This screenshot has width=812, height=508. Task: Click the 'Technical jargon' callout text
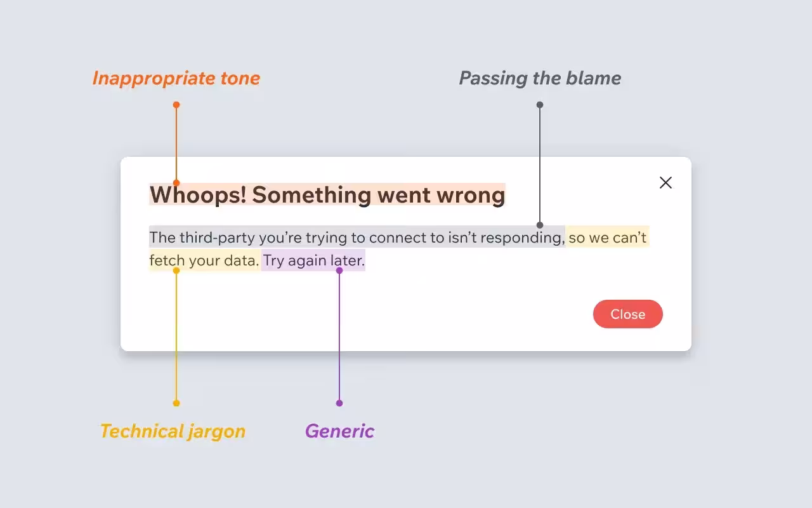pos(173,431)
